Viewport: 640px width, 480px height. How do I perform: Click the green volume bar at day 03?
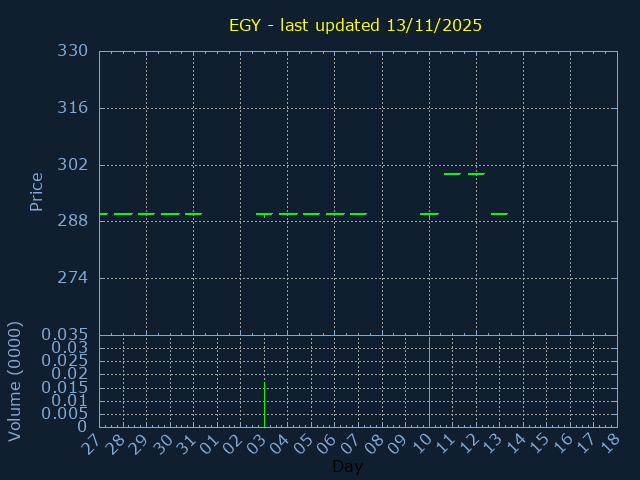coord(264,404)
